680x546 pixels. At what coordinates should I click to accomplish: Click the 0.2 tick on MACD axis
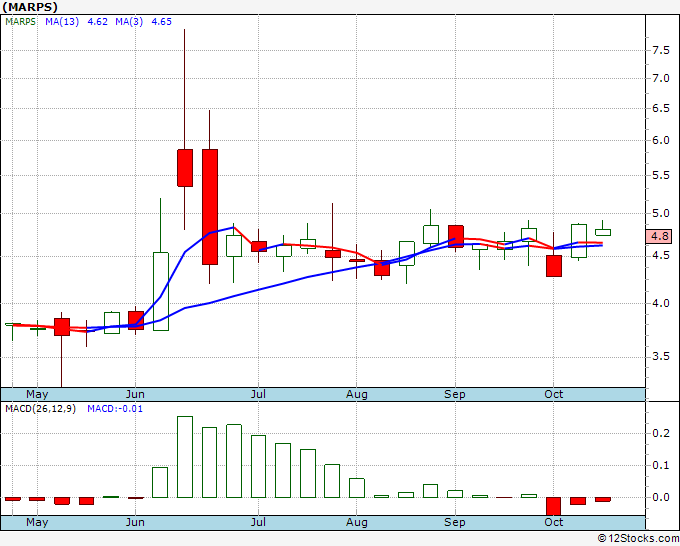point(660,434)
